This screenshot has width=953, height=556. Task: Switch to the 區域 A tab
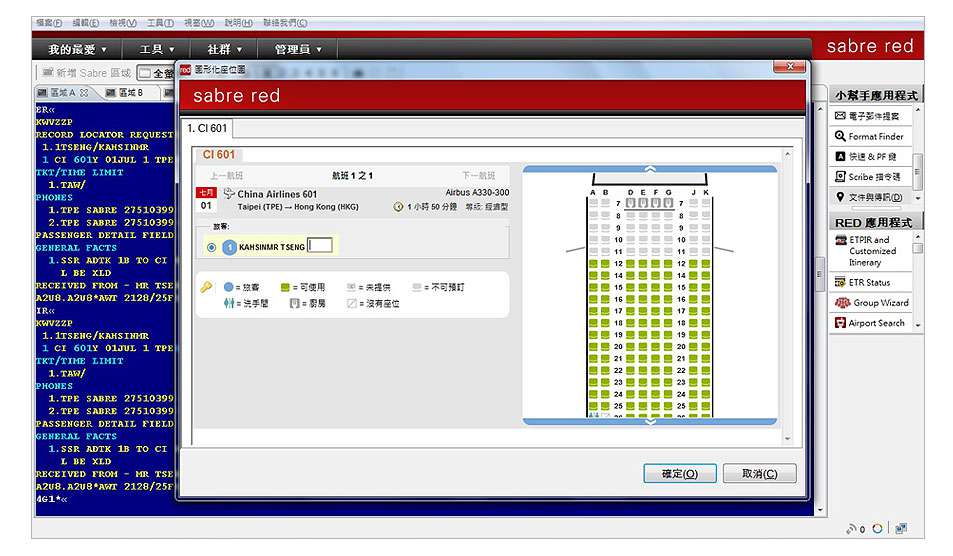pos(63,92)
